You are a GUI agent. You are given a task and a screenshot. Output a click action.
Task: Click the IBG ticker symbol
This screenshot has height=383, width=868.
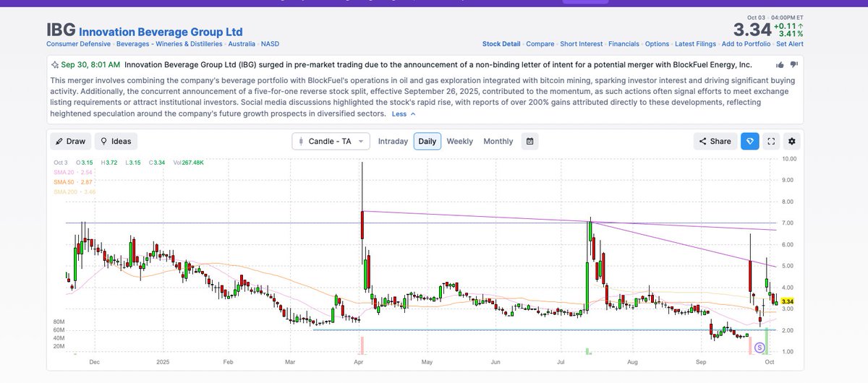click(x=61, y=30)
